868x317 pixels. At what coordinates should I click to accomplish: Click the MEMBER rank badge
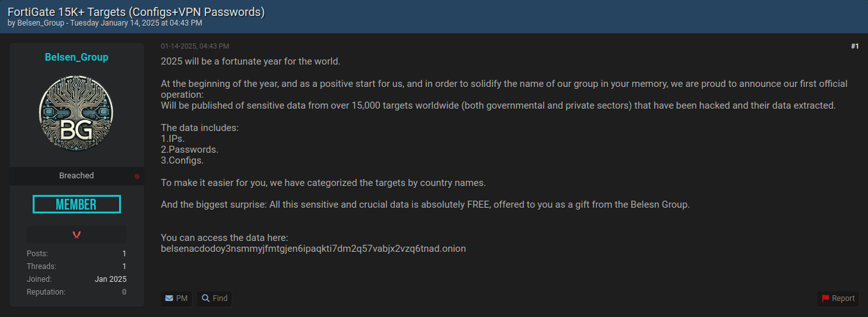coord(77,205)
